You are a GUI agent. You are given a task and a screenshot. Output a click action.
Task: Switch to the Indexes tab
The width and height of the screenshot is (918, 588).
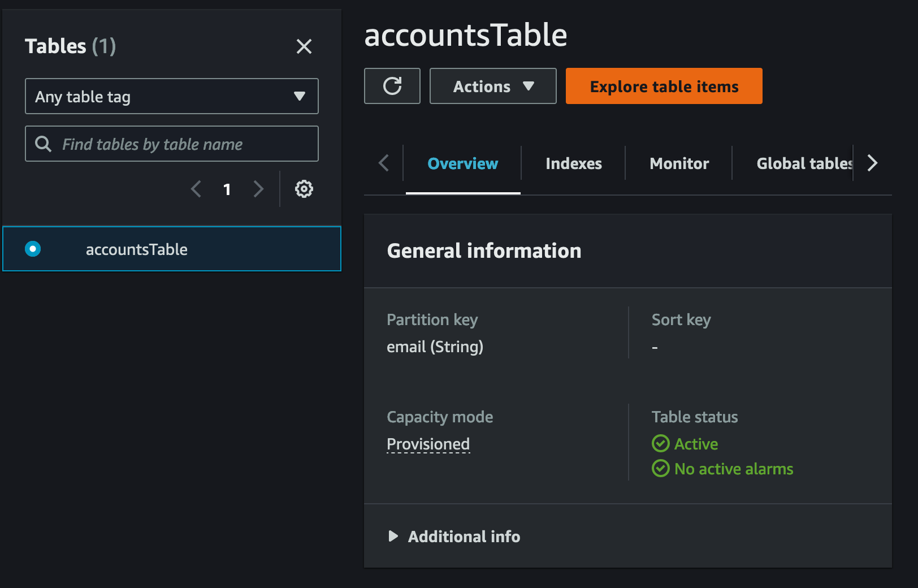pyautogui.click(x=574, y=164)
